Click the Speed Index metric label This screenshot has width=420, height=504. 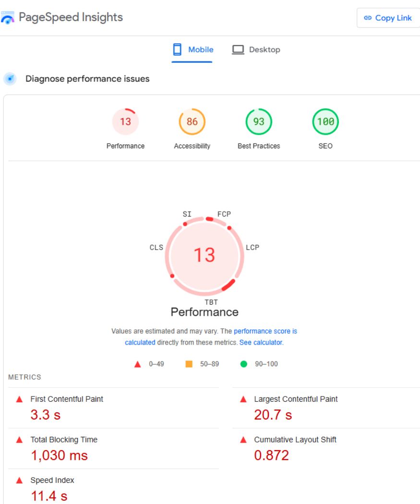point(52,480)
